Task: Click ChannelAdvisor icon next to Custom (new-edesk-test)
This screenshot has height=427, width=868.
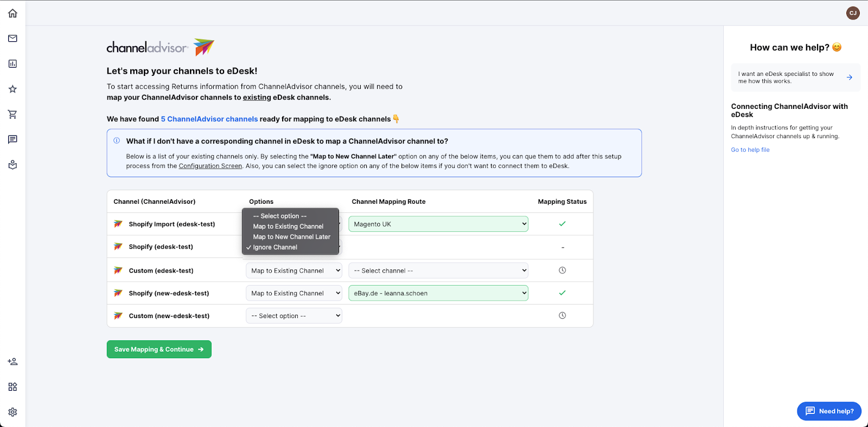Action: pos(118,316)
